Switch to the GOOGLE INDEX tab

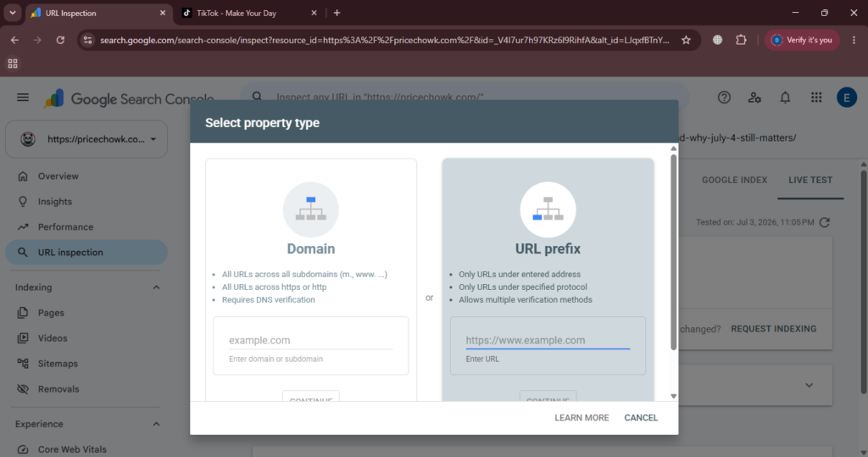[734, 180]
